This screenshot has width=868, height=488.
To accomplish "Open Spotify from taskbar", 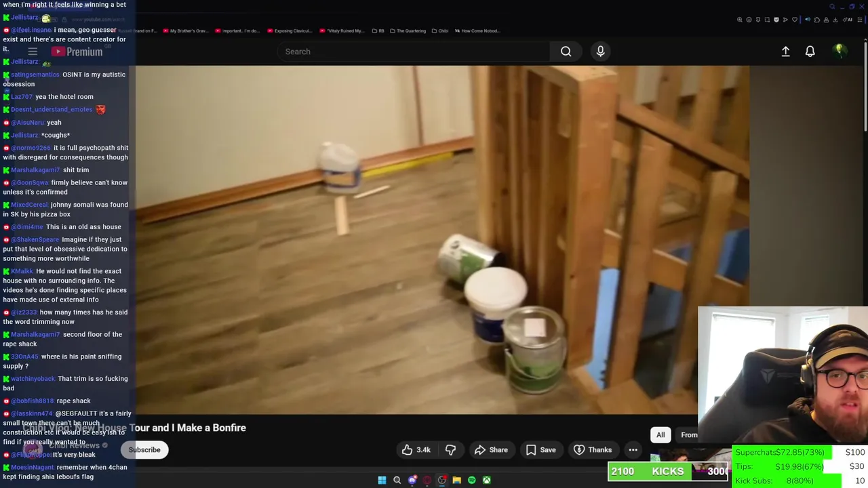I will [471, 480].
